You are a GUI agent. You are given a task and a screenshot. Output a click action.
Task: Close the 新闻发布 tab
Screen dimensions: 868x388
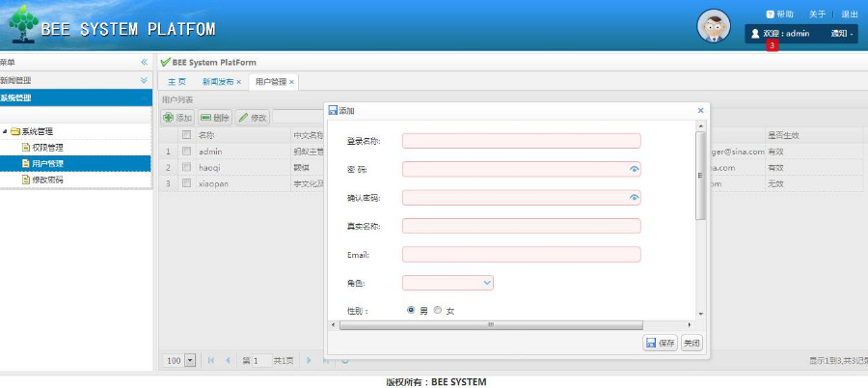(x=238, y=82)
